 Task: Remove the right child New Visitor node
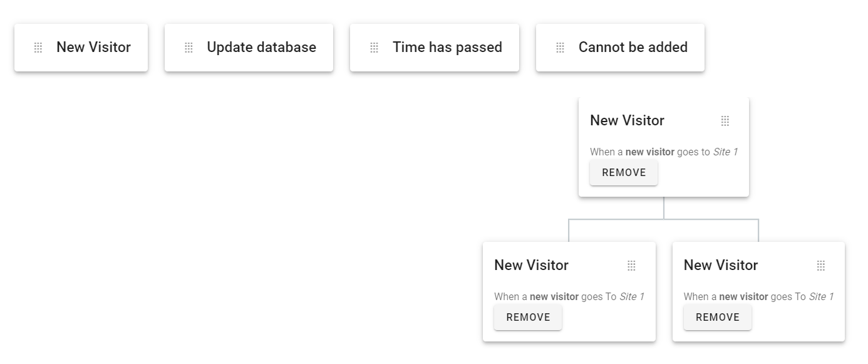pos(718,317)
